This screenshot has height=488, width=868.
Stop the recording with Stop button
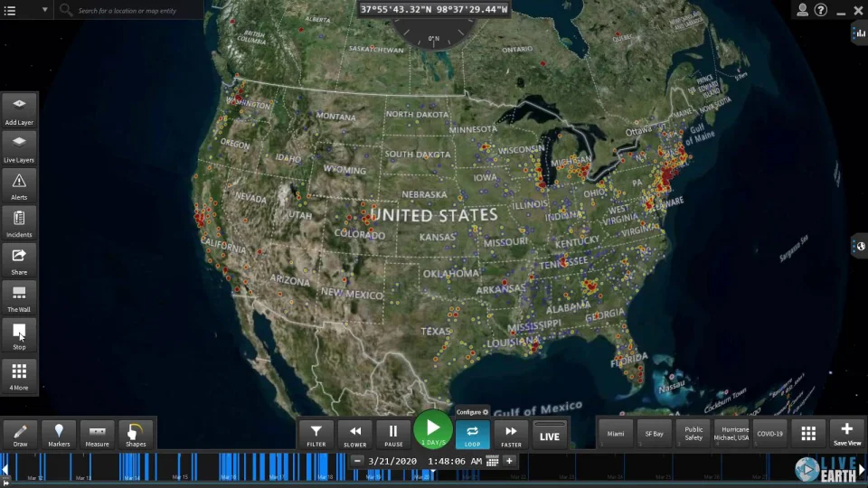tap(19, 334)
